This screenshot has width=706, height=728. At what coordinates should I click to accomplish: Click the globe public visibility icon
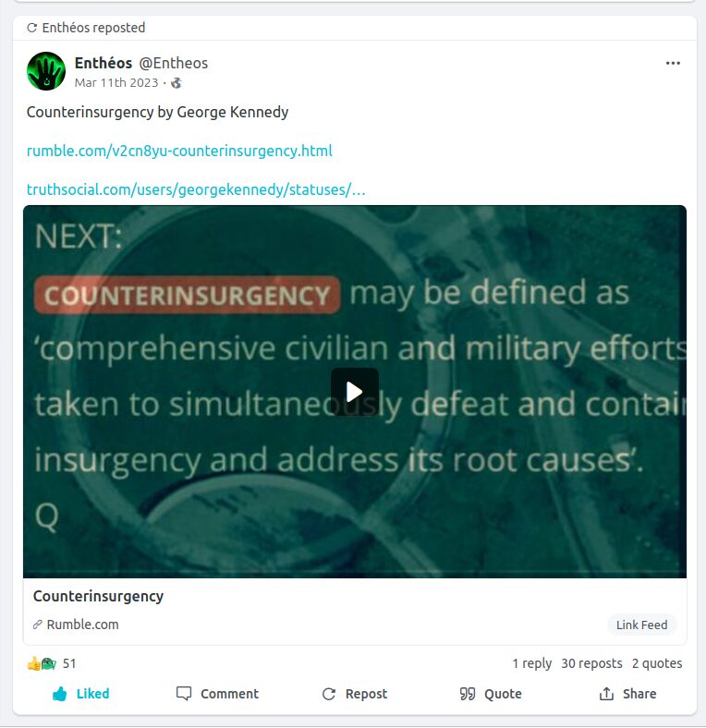click(176, 83)
